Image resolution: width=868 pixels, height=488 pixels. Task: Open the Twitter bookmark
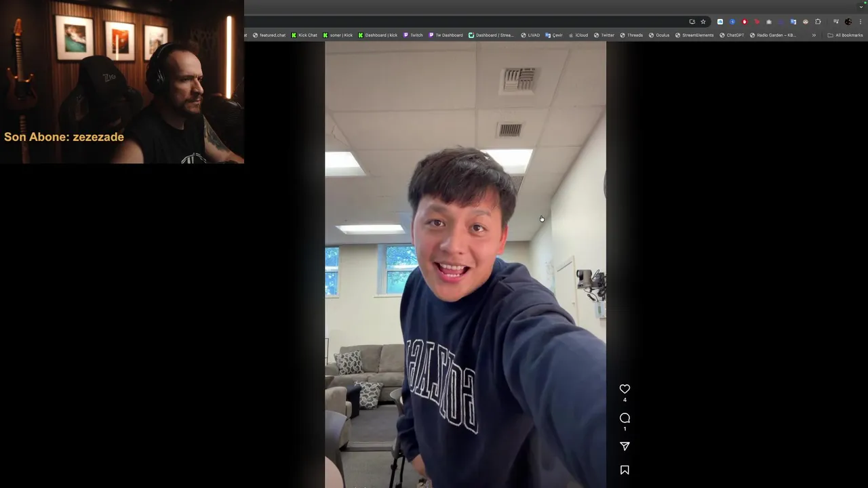(604, 35)
